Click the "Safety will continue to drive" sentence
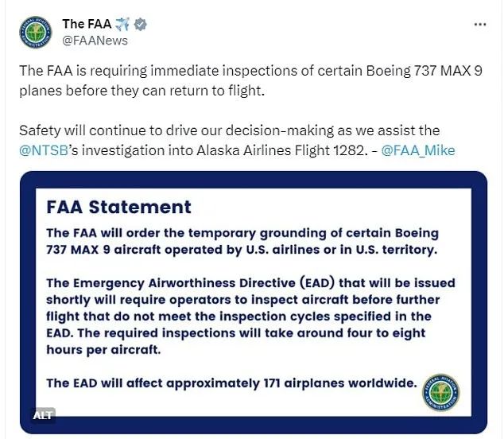The width and height of the screenshot is (504, 439). (229, 130)
